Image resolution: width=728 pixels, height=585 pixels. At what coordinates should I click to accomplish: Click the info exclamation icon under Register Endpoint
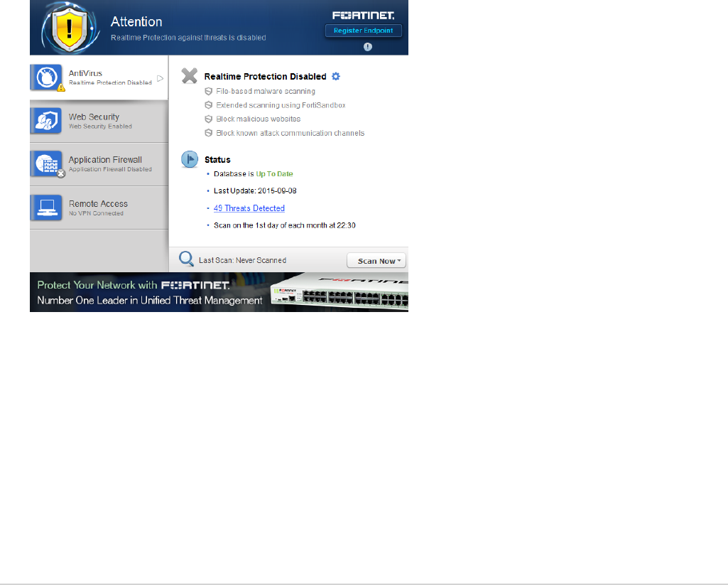[x=368, y=46]
